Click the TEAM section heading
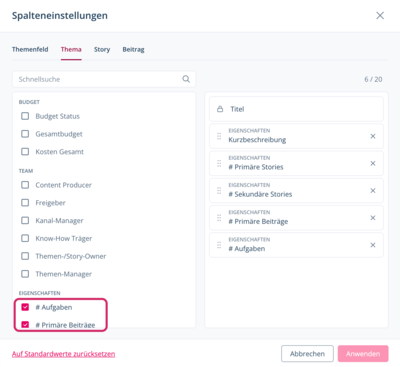400x367 pixels. point(26,171)
